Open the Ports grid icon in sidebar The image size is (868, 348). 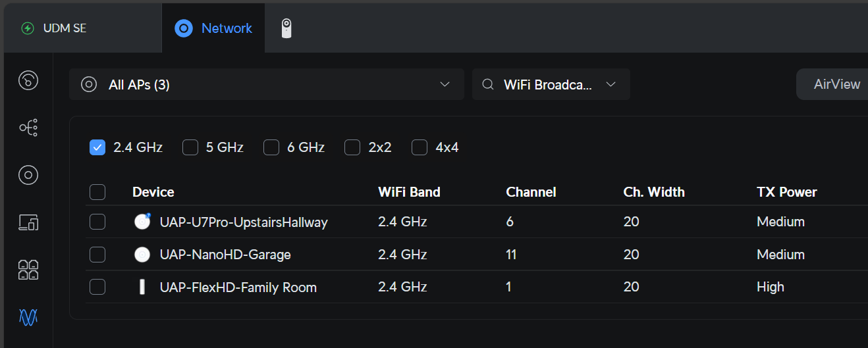pyautogui.click(x=28, y=270)
